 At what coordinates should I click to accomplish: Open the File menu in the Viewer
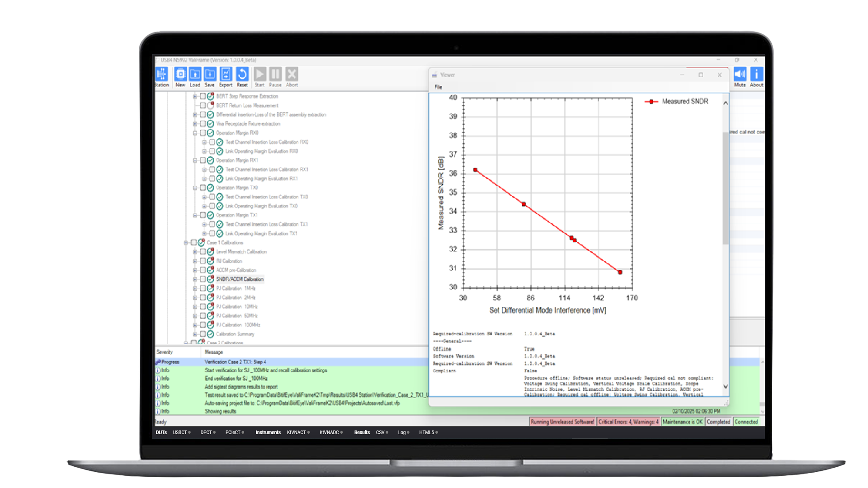(438, 87)
